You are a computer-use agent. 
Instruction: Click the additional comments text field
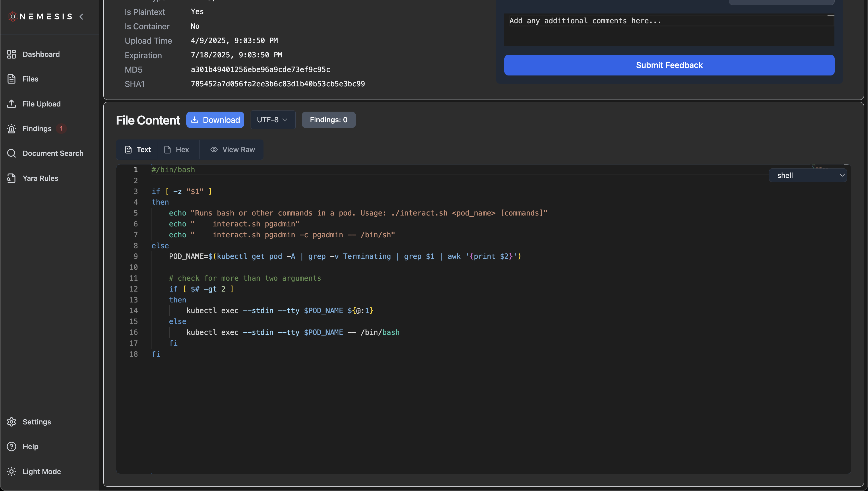point(669,30)
